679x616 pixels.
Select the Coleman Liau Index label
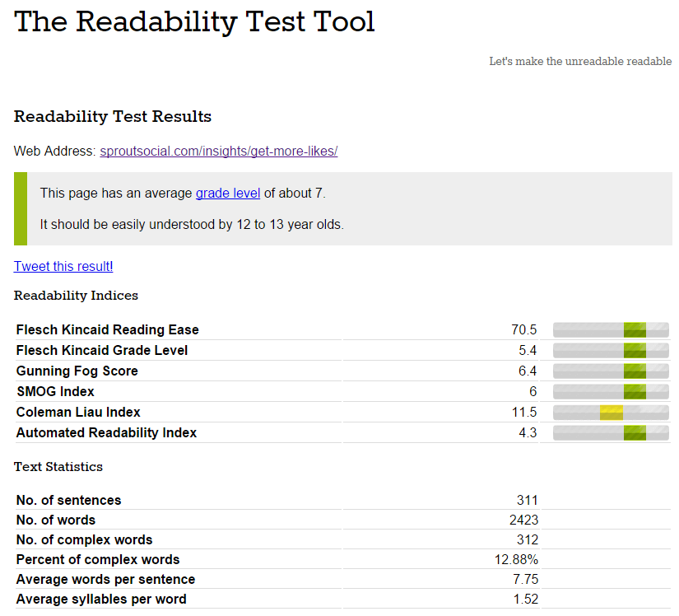[78, 412]
